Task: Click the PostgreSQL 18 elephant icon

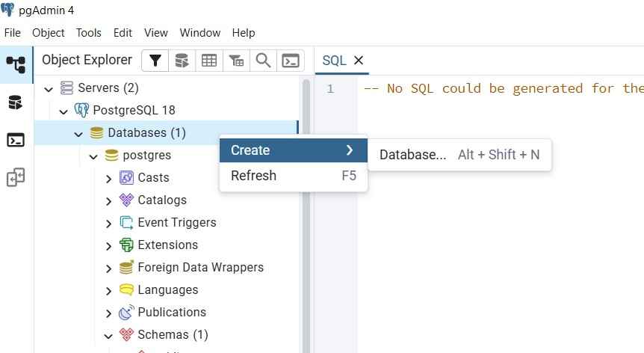Action: click(81, 110)
